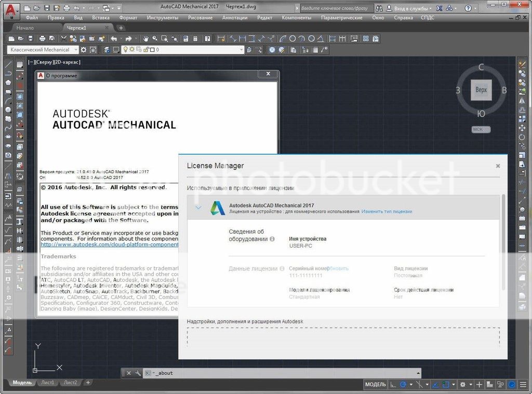Open the Рисование menu

200,18
